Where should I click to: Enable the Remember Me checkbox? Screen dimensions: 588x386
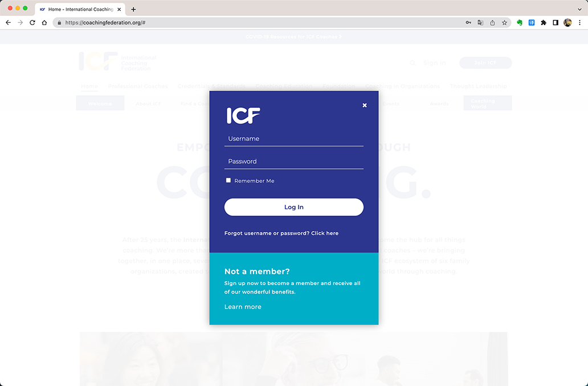[x=228, y=180]
